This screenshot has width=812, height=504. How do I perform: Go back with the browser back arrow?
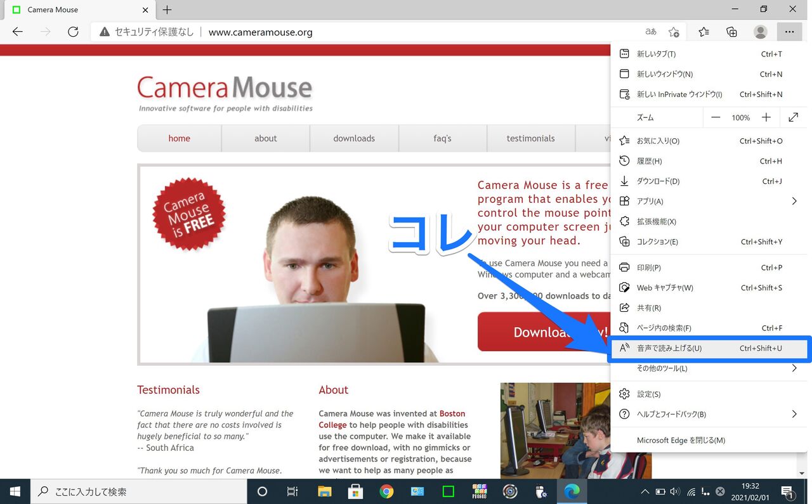click(18, 32)
